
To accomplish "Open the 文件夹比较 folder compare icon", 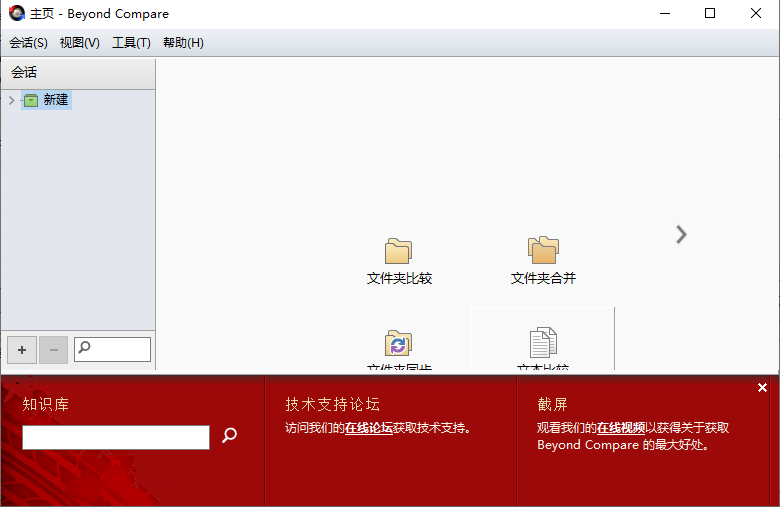I will pyautogui.click(x=398, y=251).
